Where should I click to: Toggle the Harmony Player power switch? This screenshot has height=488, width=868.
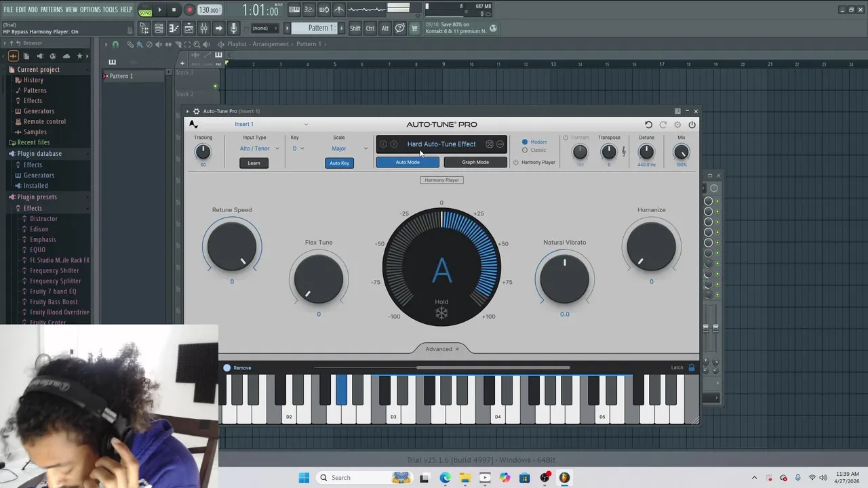pyautogui.click(x=515, y=163)
